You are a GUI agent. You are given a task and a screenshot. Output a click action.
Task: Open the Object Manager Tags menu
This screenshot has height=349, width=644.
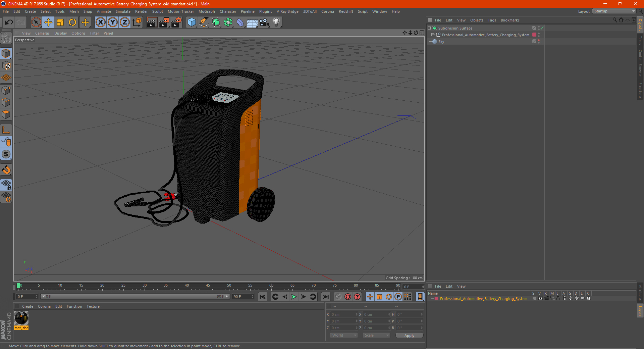pyautogui.click(x=492, y=20)
